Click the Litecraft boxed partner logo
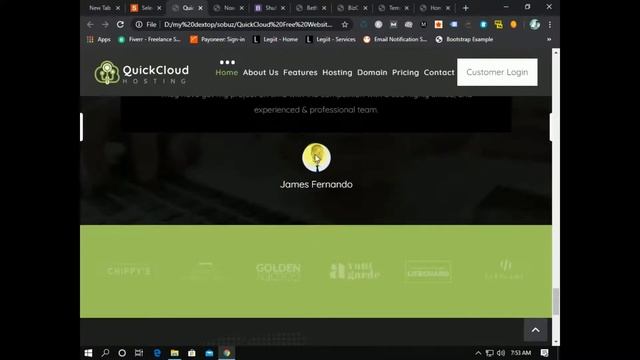This screenshot has width=640, height=360. 428,271
